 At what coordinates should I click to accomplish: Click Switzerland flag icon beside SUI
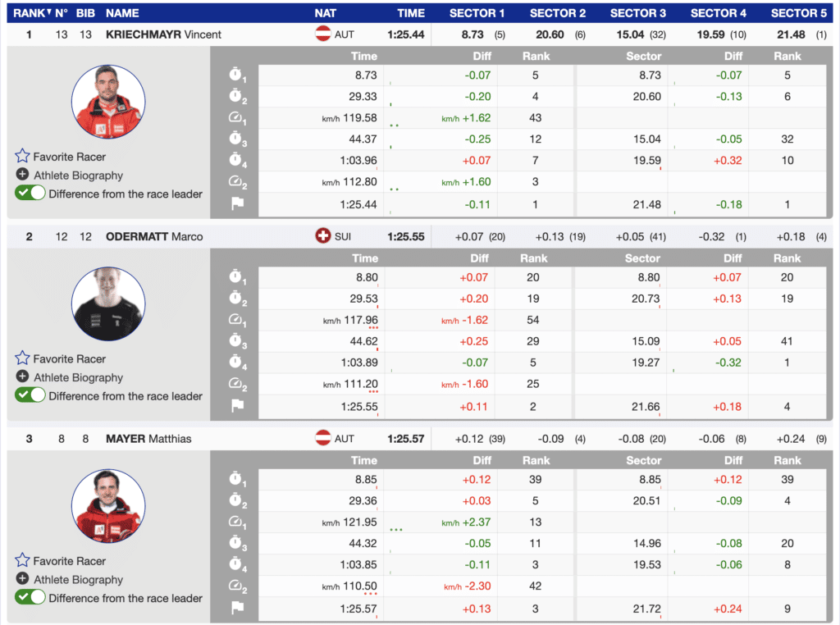(x=323, y=236)
